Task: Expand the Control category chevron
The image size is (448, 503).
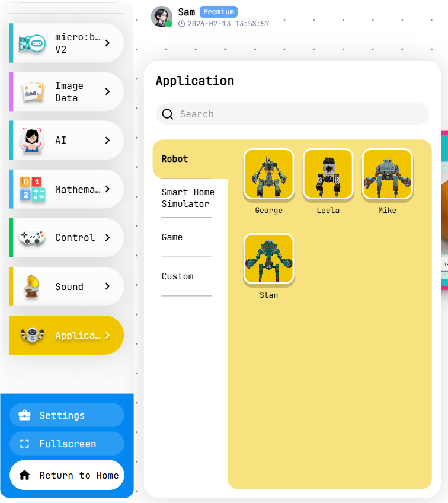Action: coord(107,238)
